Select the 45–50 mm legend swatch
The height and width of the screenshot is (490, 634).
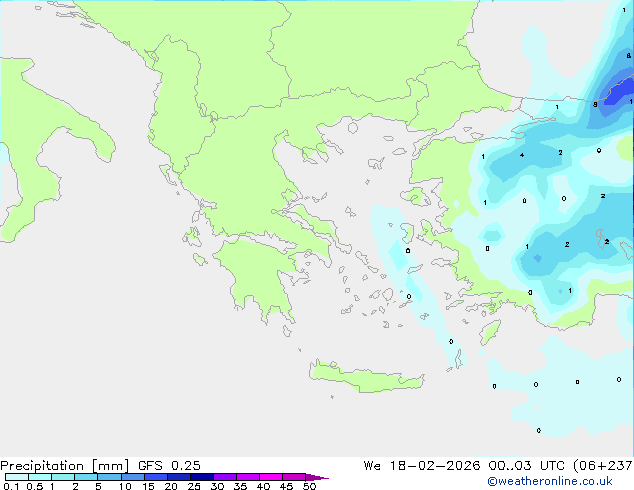click(294, 477)
